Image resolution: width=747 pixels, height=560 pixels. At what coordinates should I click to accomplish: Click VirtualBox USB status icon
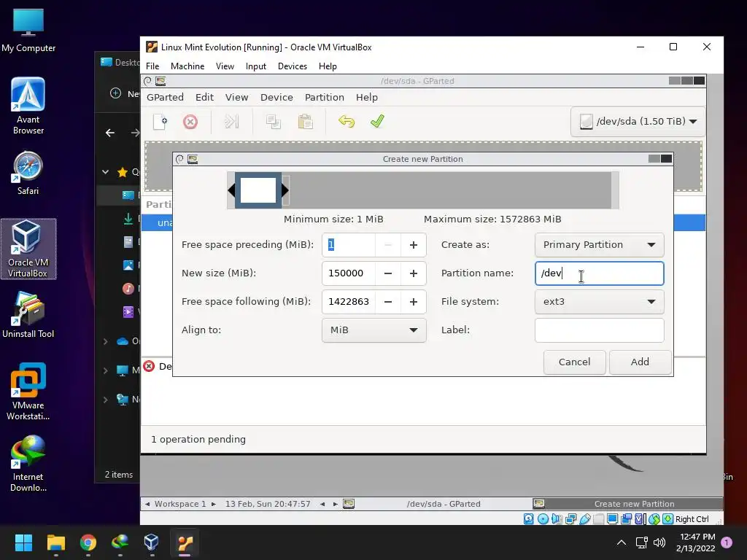pos(585,519)
